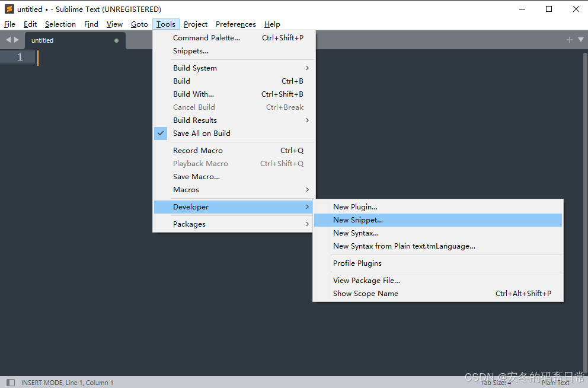Select New Syntax… entry
This screenshot has width=588, height=388.
438,233
